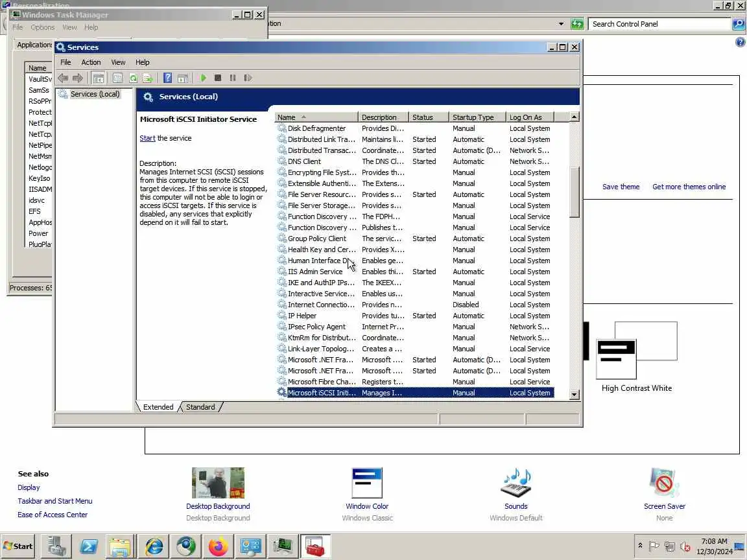Open Windows Explorer from the taskbar
This screenshot has height=560, width=747.
pos(119,546)
